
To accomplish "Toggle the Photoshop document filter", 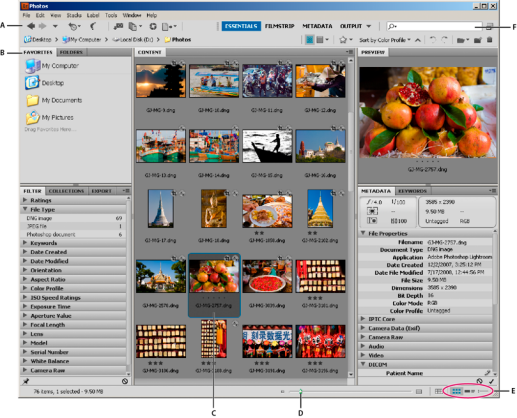I will coord(74,234).
